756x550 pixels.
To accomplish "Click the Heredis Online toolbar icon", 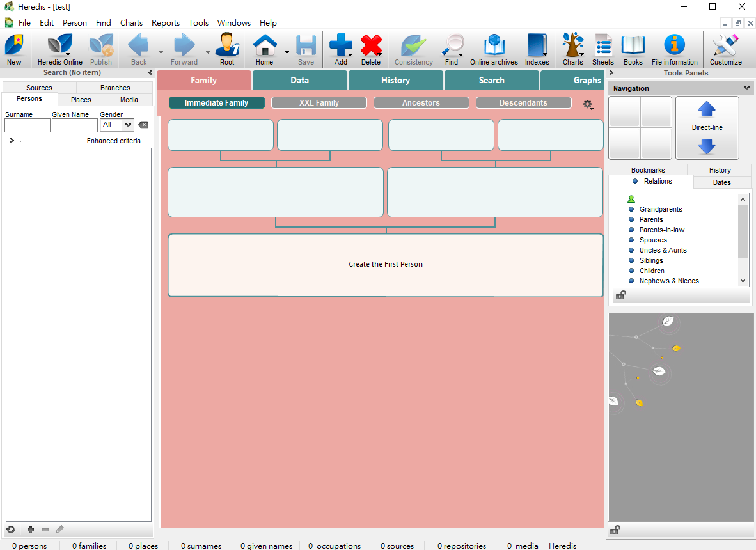I will [59, 46].
